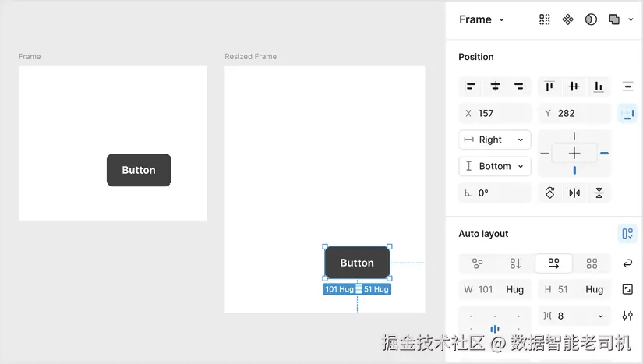
Task: Align the selection to vertical centers
Action: (574, 86)
